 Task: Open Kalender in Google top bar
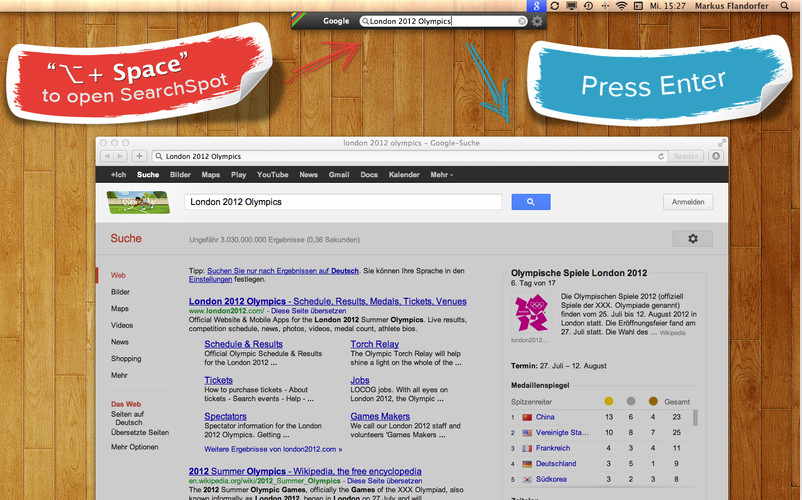click(x=404, y=175)
